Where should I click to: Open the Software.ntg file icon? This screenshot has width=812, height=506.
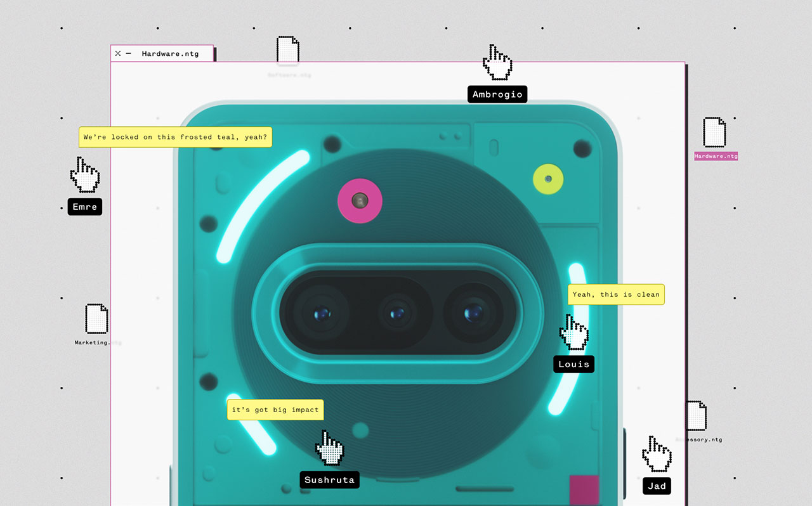pyautogui.click(x=288, y=51)
